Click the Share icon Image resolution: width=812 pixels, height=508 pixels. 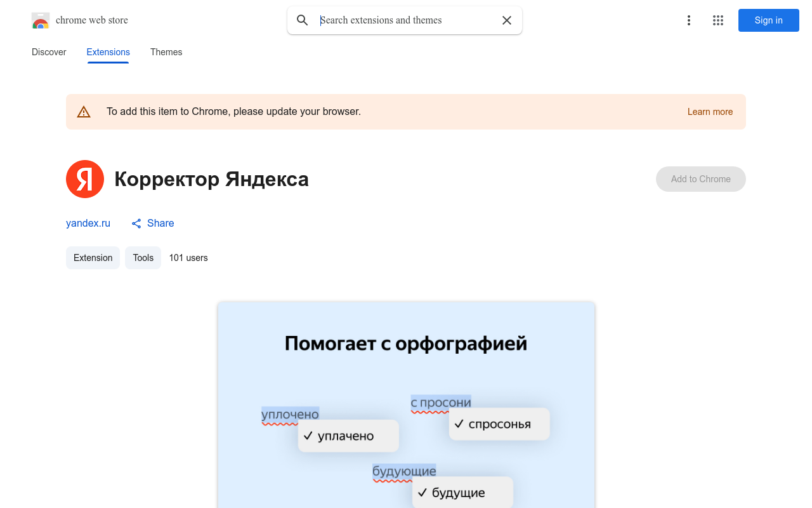(x=136, y=224)
